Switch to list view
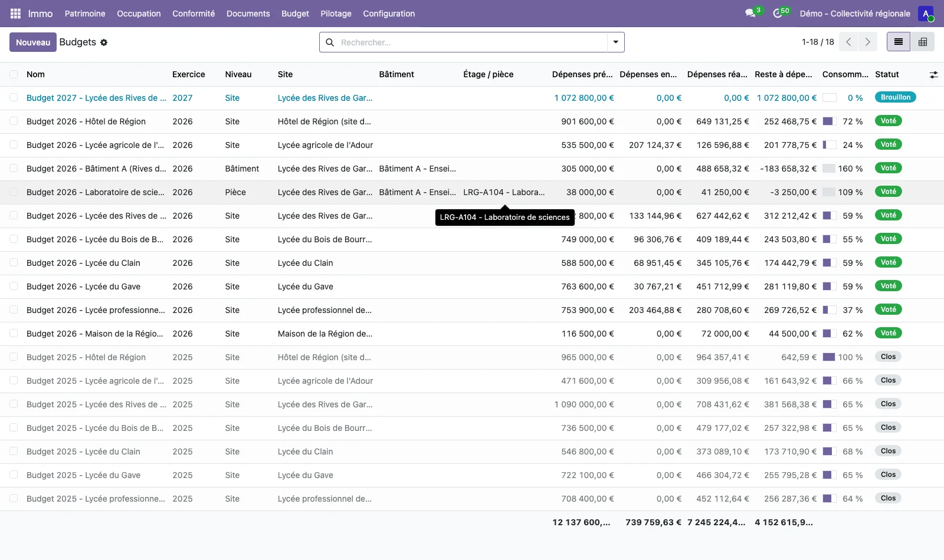 tap(899, 42)
